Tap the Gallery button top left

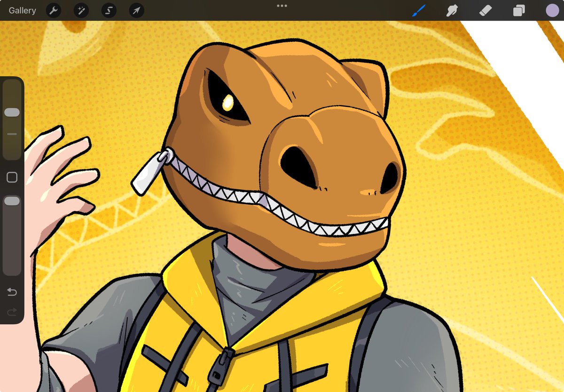(x=21, y=10)
